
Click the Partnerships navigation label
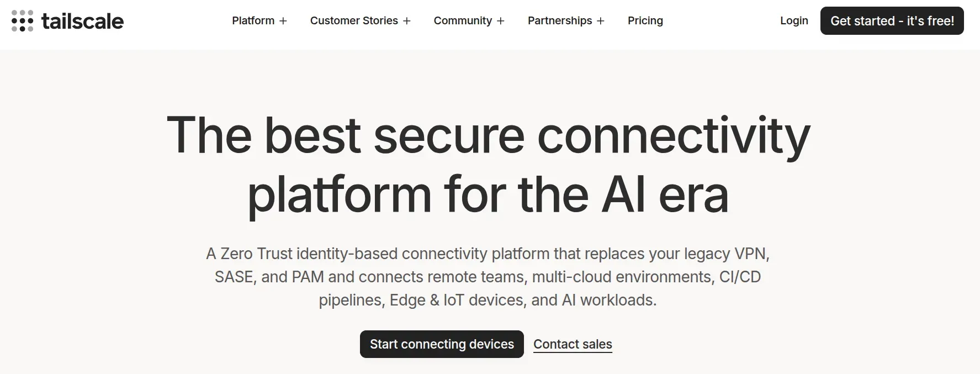[x=559, y=21]
